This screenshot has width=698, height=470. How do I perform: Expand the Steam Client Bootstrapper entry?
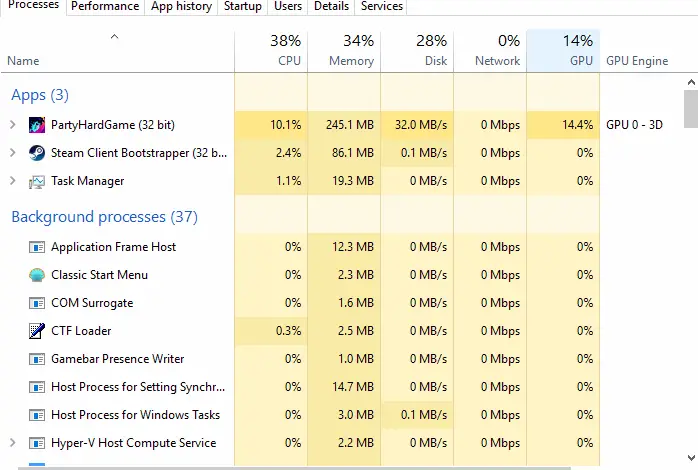13,153
